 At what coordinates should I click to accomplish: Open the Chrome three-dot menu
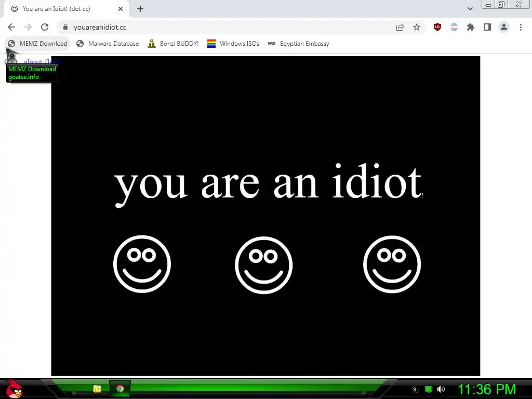521,27
